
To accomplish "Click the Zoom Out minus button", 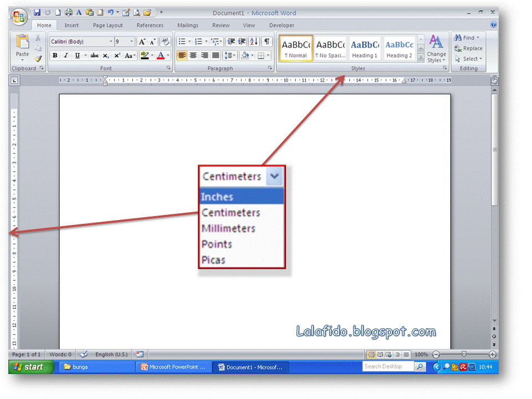I will click(x=436, y=354).
